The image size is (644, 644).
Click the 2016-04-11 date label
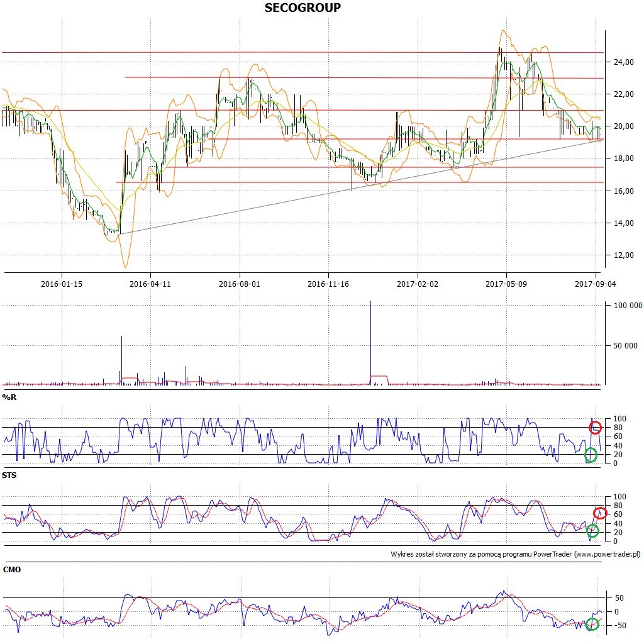pyautogui.click(x=150, y=284)
